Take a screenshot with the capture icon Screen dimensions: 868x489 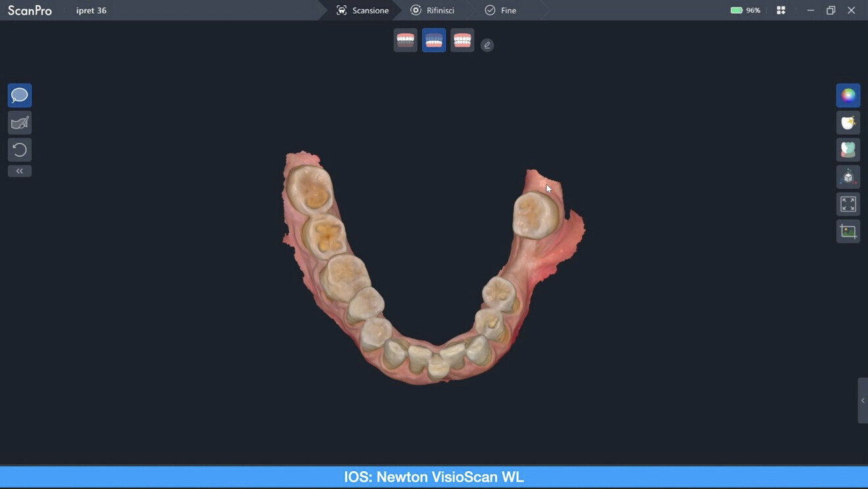[x=848, y=230]
